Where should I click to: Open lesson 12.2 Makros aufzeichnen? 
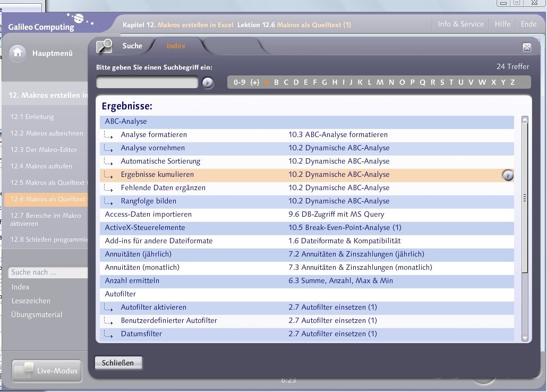(47, 133)
